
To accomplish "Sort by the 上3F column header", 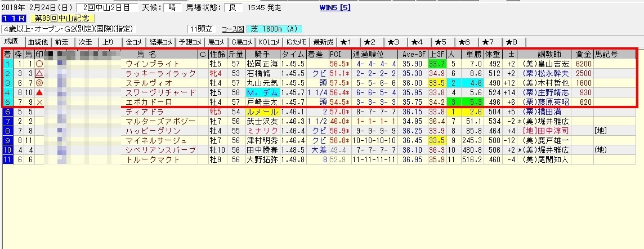I will pyautogui.click(x=437, y=54).
